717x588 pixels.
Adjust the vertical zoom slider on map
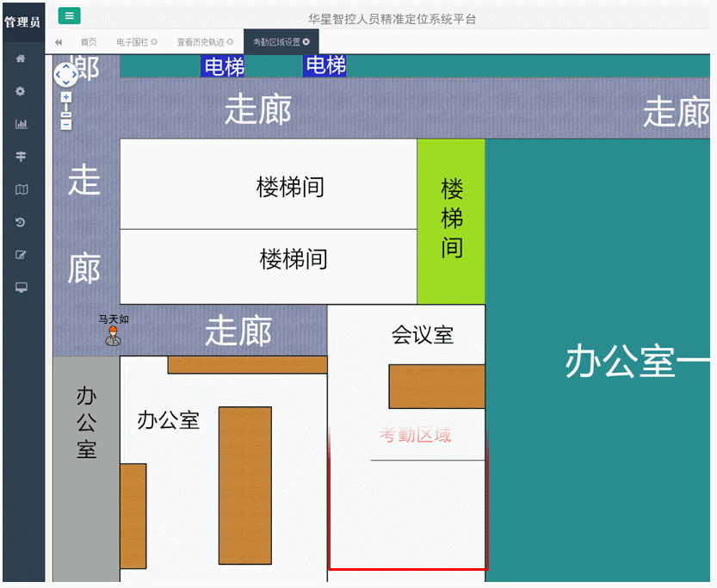pos(65,114)
